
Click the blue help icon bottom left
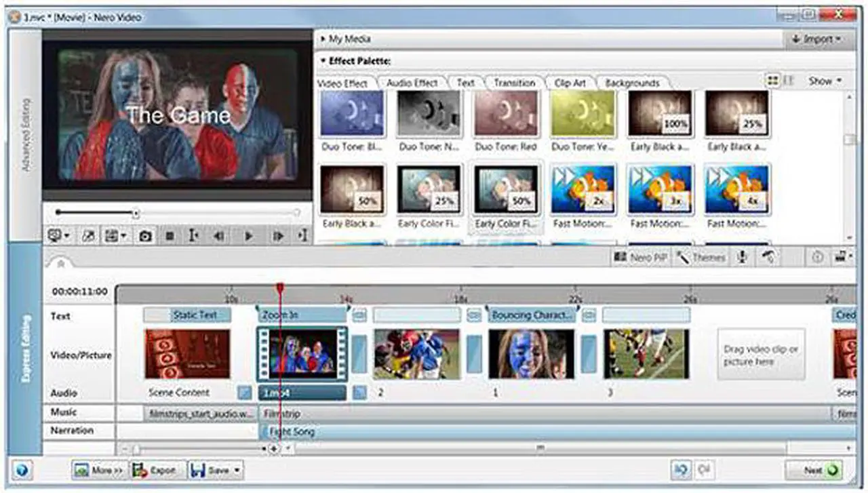[x=21, y=470]
